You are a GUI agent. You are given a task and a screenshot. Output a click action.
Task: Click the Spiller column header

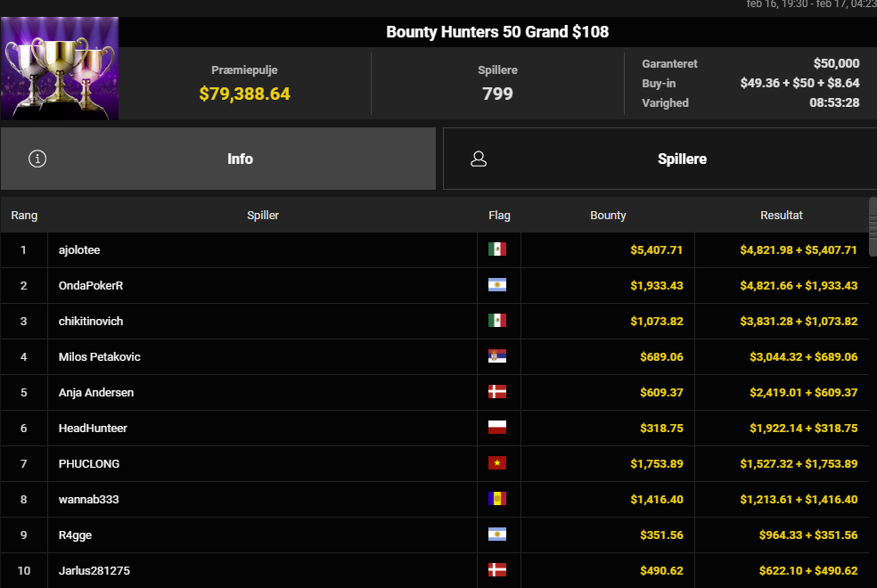(x=262, y=215)
